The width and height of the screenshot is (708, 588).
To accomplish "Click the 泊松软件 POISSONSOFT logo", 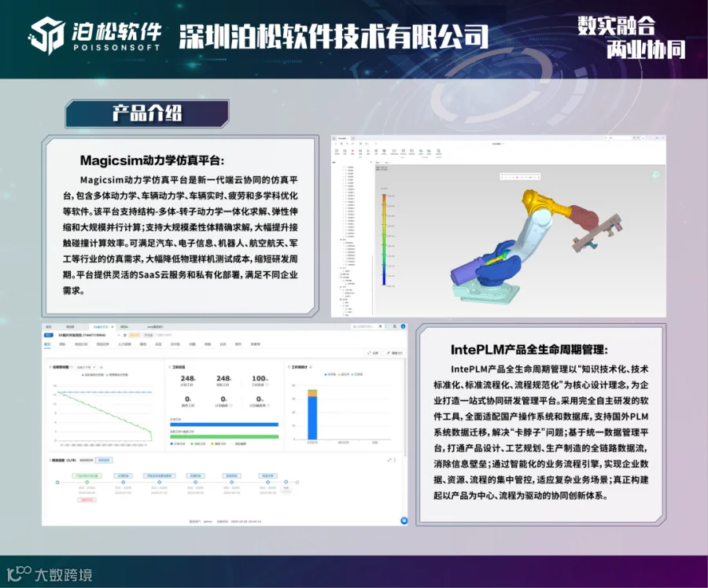I will tap(95, 35).
